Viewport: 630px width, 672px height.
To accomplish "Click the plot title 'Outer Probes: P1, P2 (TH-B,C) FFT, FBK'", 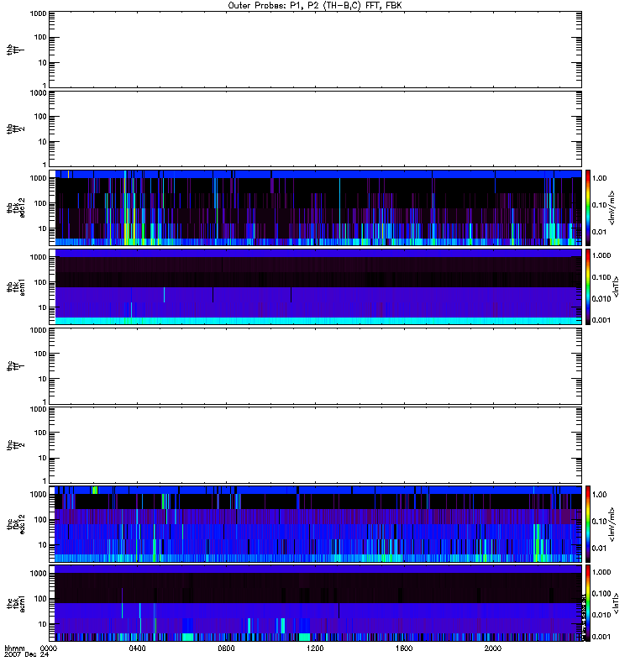I will pos(315,6).
